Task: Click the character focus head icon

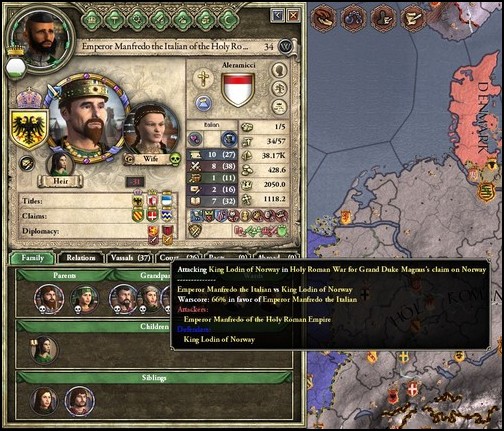Action: click(279, 70)
